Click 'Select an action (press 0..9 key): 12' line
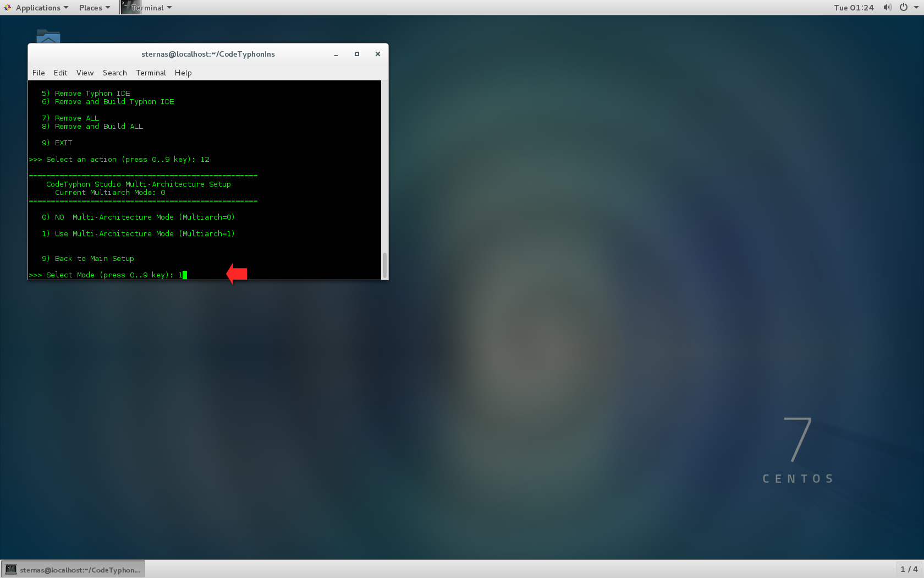The image size is (924, 578). pos(119,159)
